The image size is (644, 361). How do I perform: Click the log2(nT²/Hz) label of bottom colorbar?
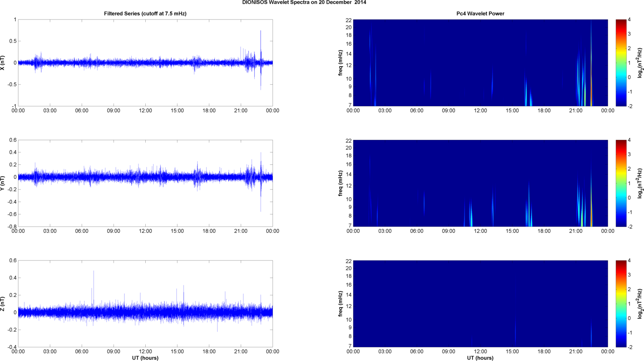[640, 304]
